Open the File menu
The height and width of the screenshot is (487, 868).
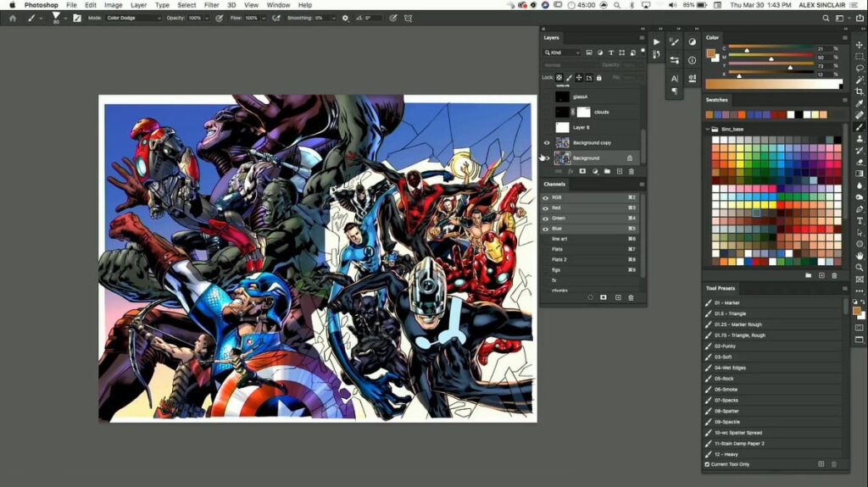click(71, 5)
